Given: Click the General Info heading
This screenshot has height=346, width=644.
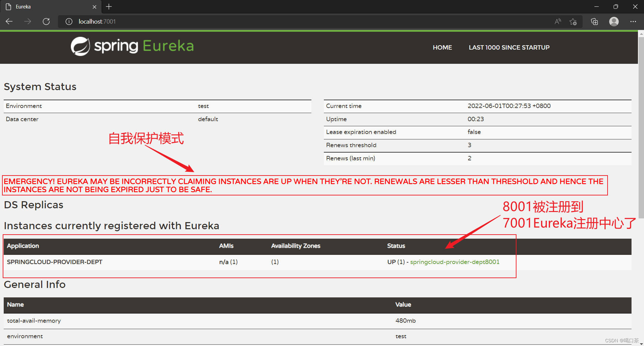Looking at the screenshot, I should [35, 285].
